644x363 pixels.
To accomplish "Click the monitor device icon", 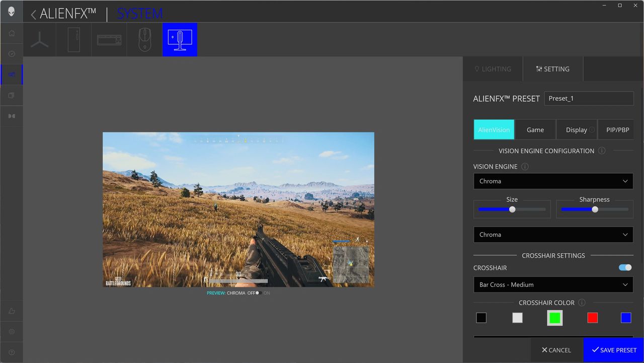I will pyautogui.click(x=180, y=40).
